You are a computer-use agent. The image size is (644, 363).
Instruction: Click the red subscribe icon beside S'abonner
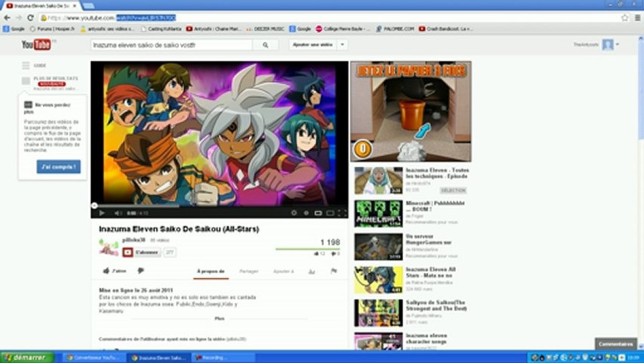pyautogui.click(x=128, y=252)
